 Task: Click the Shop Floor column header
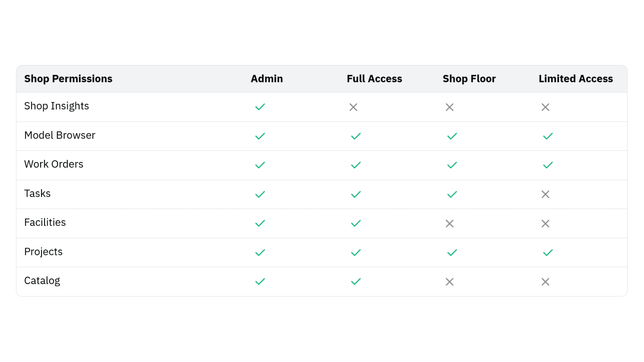click(x=469, y=79)
